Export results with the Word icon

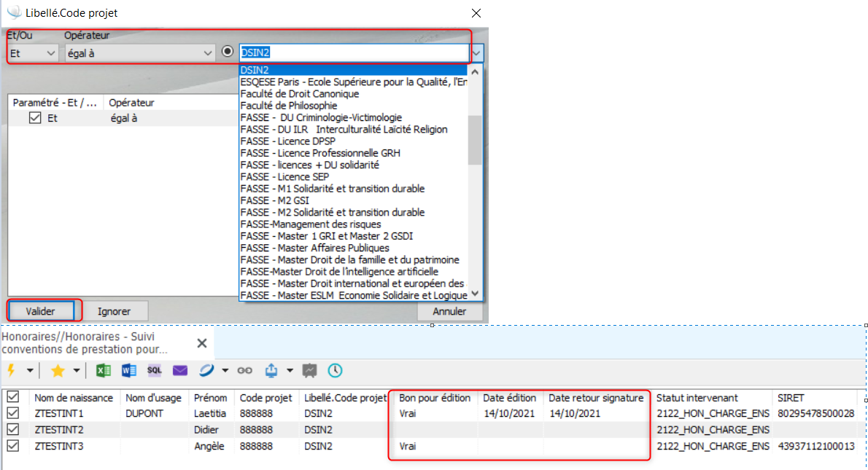[129, 370]
